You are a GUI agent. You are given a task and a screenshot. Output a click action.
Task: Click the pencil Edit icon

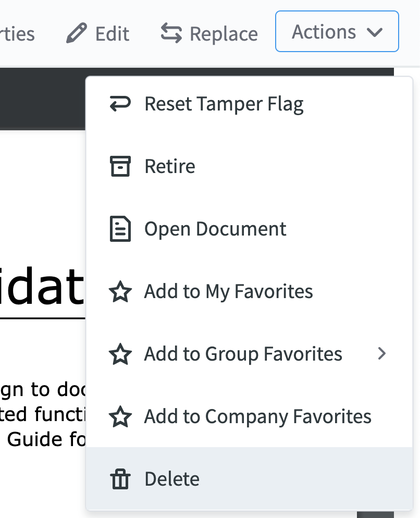pos(76,33)
